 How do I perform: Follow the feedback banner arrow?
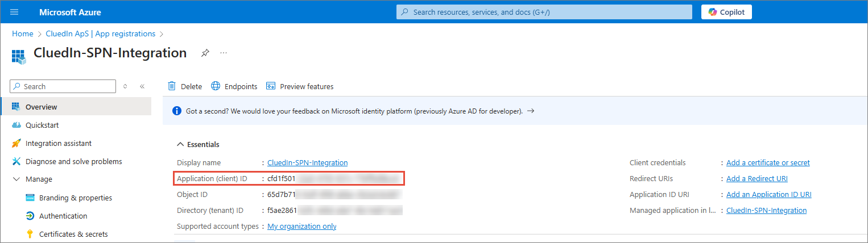click(530, 111)
